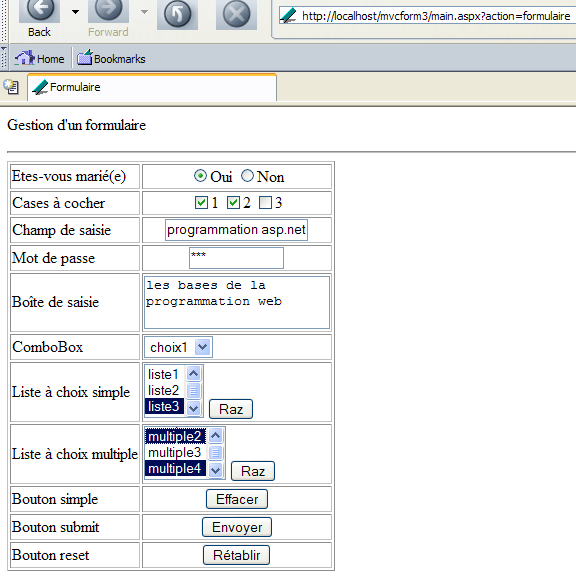This screenshot has width=576, height=576.
Task: Uncheck checkbox number 2
Action: coord(233,202)
